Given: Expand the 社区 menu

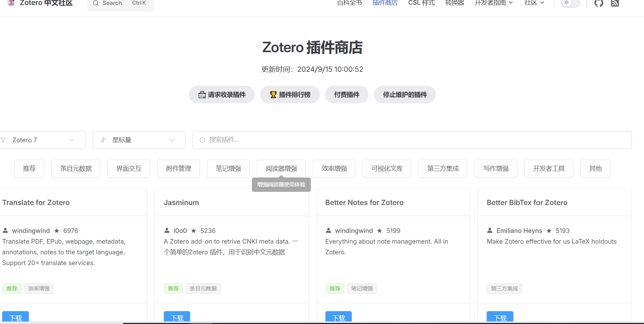Looking at the screenshot, I should 534,3.
